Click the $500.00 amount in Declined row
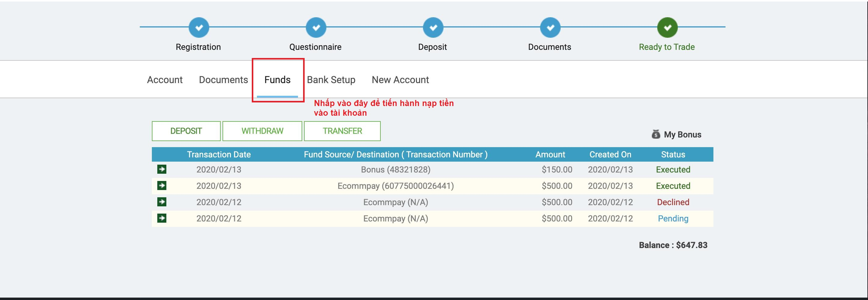 click(x=557, y=202)
